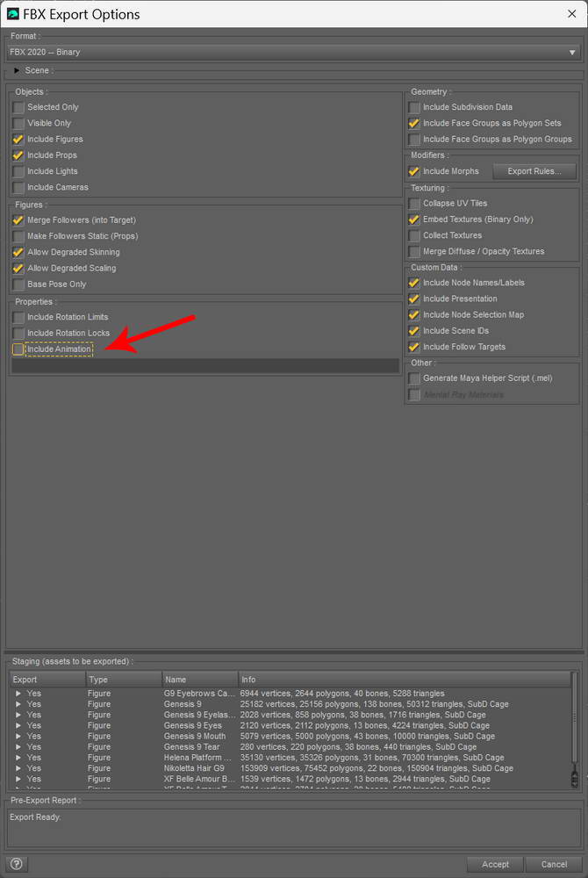The height and width of the screenshot is (878, 588).
Task: Click the '25182 vertices, 25156 polygons' info cell
Action: [374, 704]
